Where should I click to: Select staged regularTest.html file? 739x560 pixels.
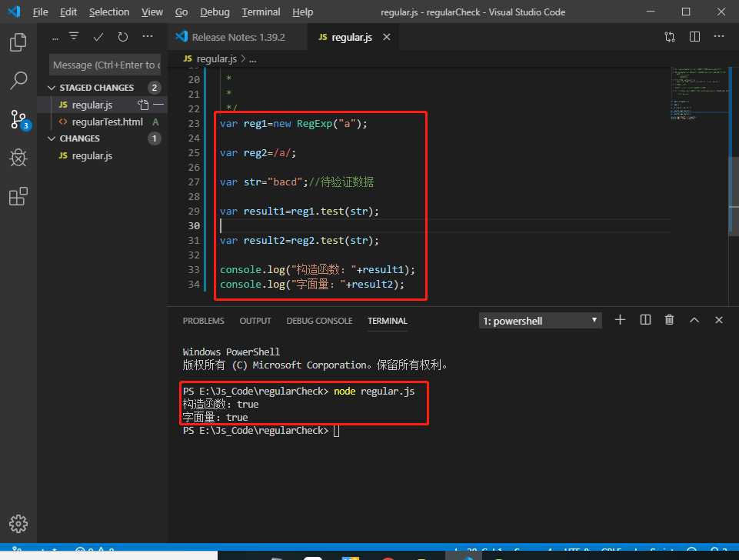coord(107,122)
